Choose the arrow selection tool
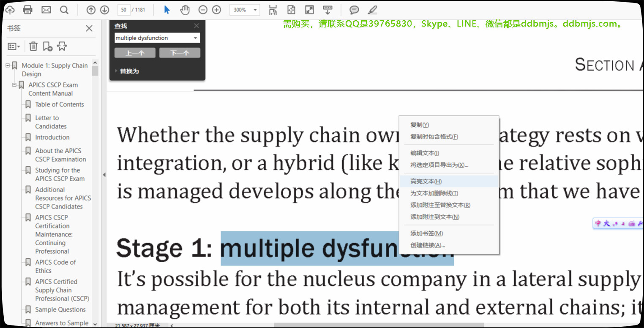The height and width of the screenshot is (328, 644). [x=167, y=10]
